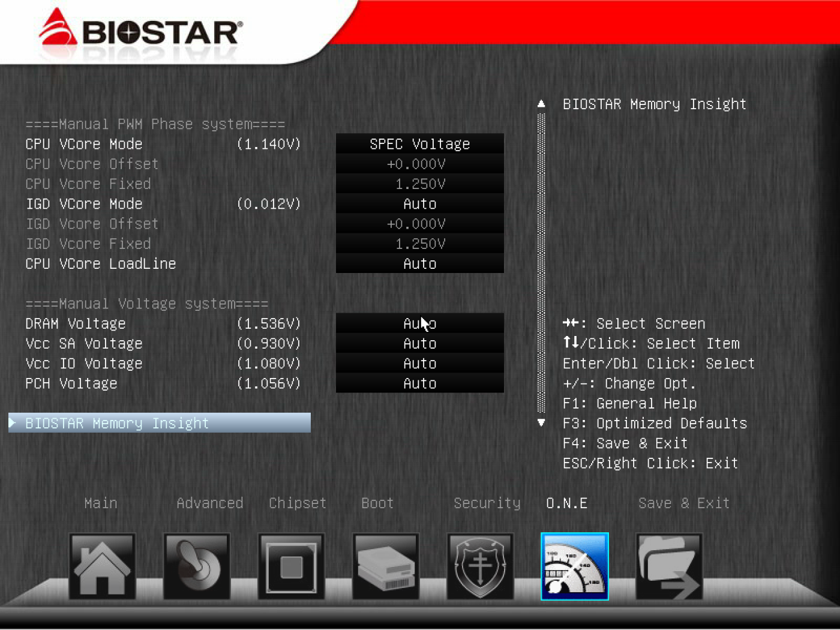The height and width of the screenshot is (630, 840).
Task: Click the scrollbar up arrow
Action: pyautogui.click(x=541, y=104)
